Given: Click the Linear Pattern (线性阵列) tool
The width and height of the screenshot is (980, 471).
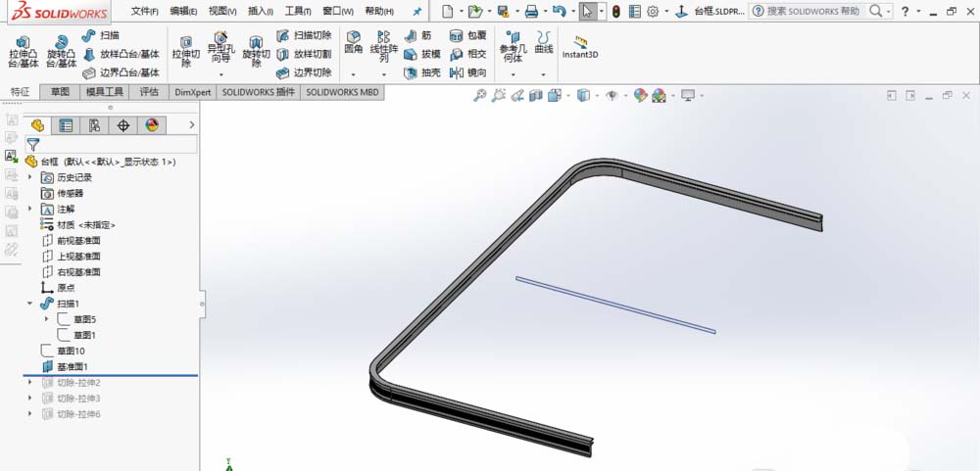Looking at the screenshot, I should click(384, 47).
